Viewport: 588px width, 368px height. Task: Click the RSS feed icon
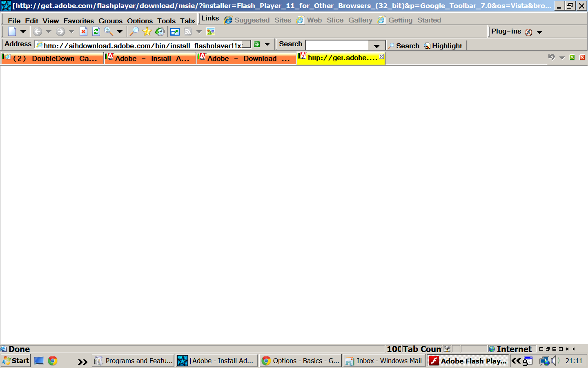(x=188, y=31)
